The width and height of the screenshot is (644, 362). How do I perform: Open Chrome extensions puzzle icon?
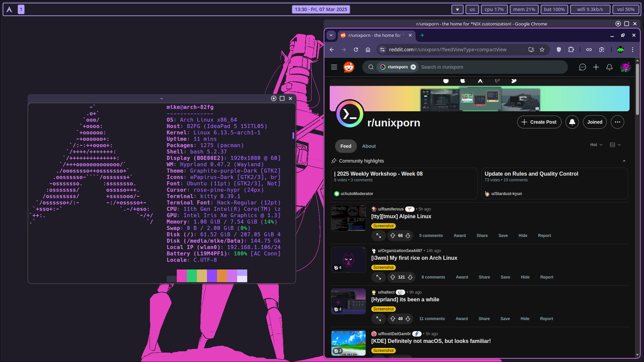(x=571, y=50)
